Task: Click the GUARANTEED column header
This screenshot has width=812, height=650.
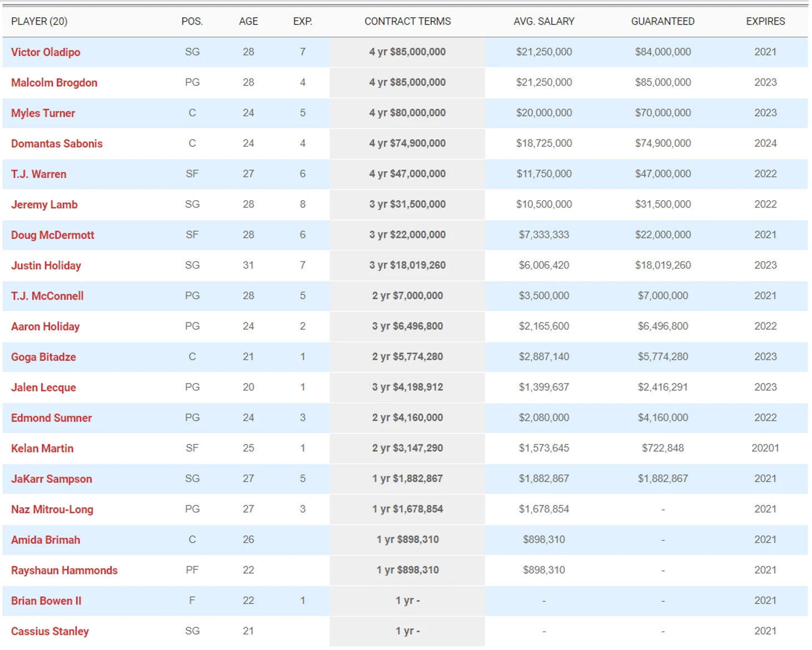Action: click(663, 22)
